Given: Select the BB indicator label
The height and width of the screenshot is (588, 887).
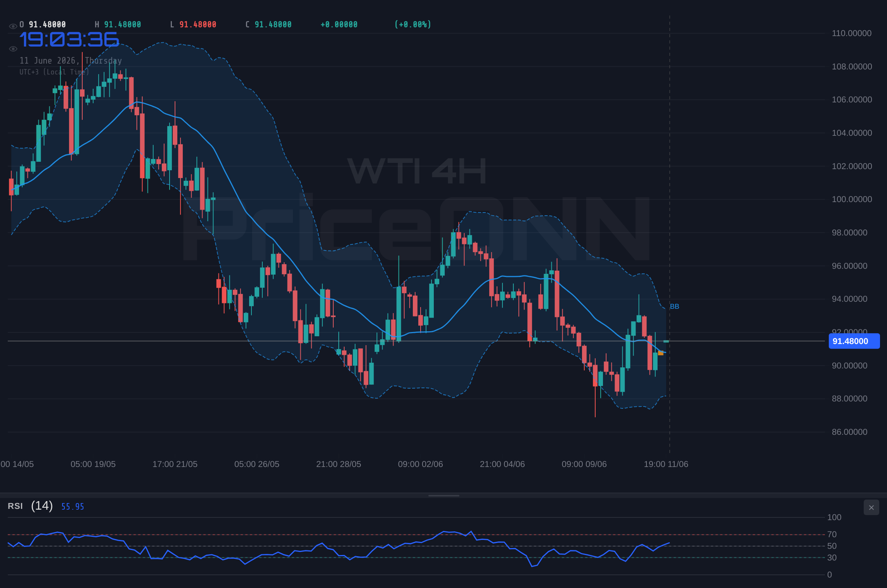Looking at the screenshot, I should point(674,306).
